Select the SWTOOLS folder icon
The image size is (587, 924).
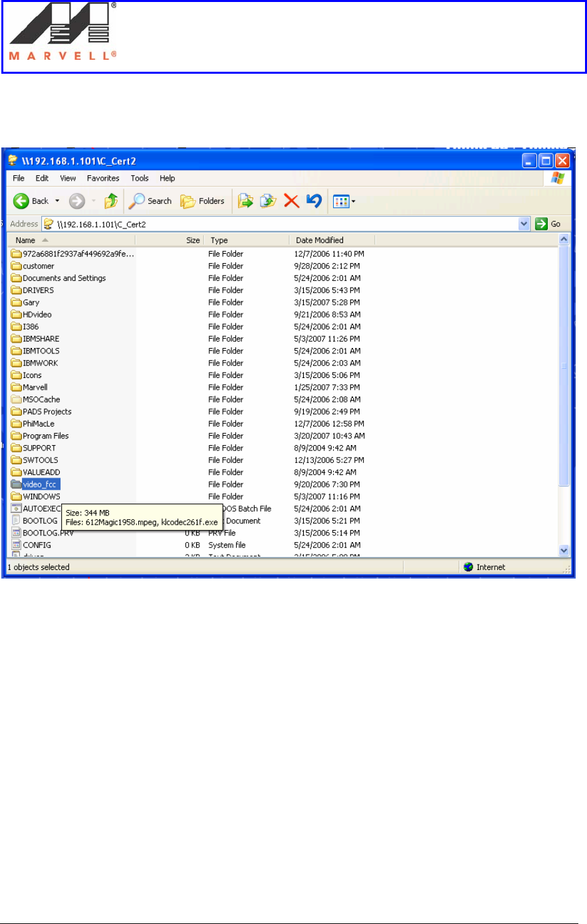(x=17, y=460)
